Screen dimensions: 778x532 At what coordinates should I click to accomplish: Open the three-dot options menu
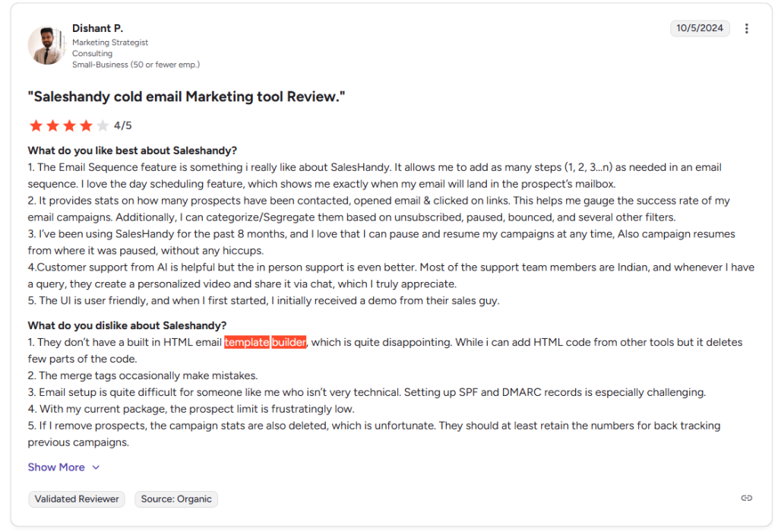[747, 29]
